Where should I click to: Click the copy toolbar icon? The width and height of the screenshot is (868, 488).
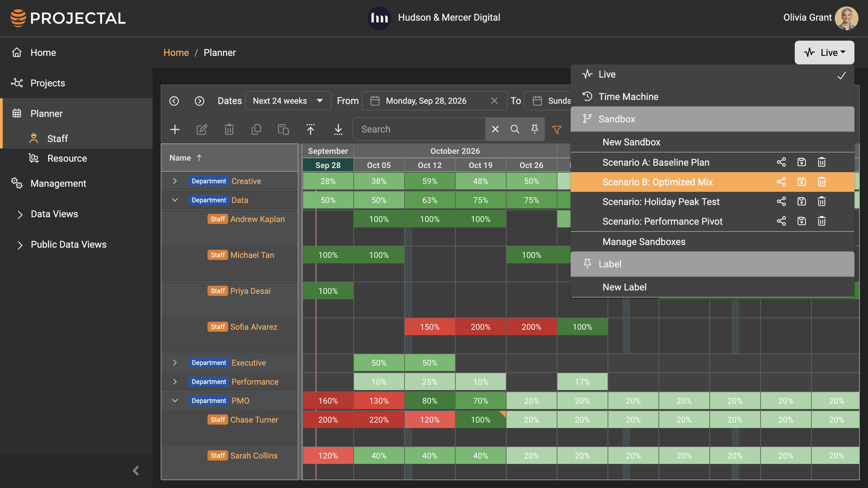tap(256, 129)
